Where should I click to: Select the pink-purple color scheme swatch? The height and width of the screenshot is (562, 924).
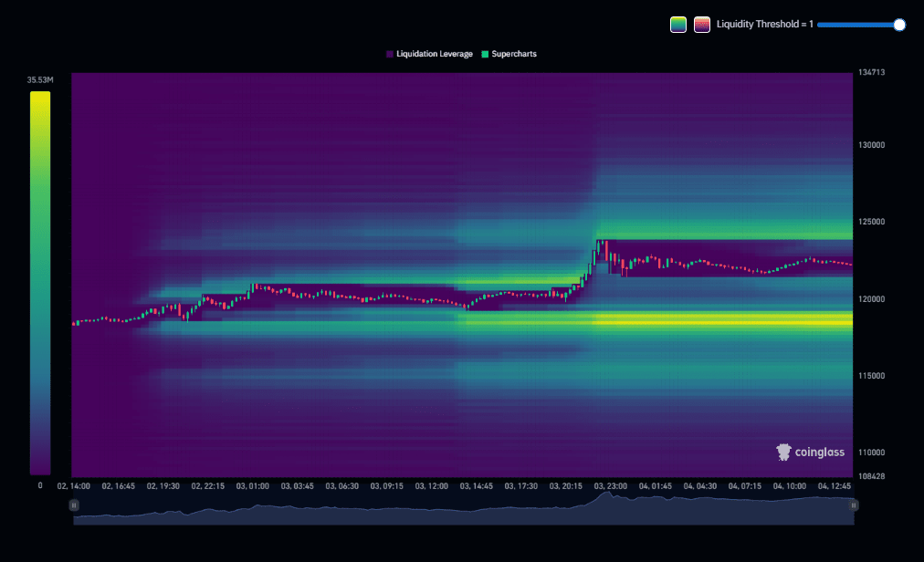click(x=702, y=25)
